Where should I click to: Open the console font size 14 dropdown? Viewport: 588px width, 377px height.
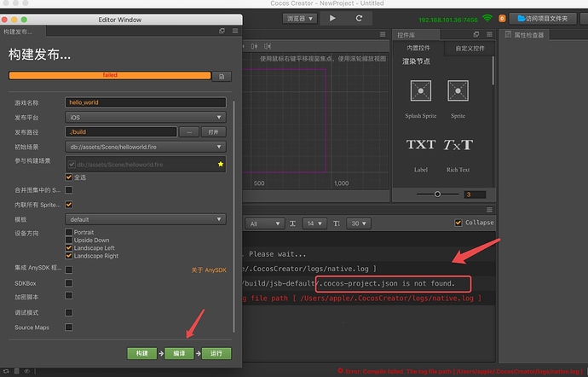point(314,223)
